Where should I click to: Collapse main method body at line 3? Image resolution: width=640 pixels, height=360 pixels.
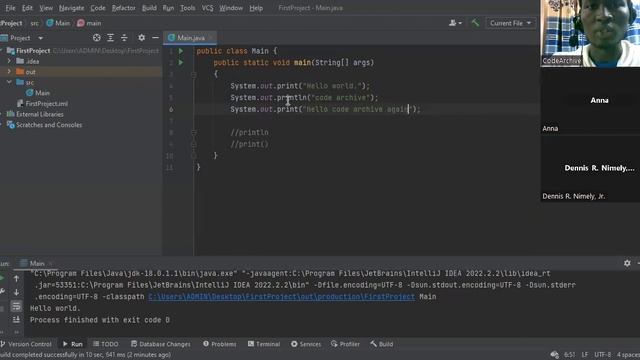[x=194, y=74]
